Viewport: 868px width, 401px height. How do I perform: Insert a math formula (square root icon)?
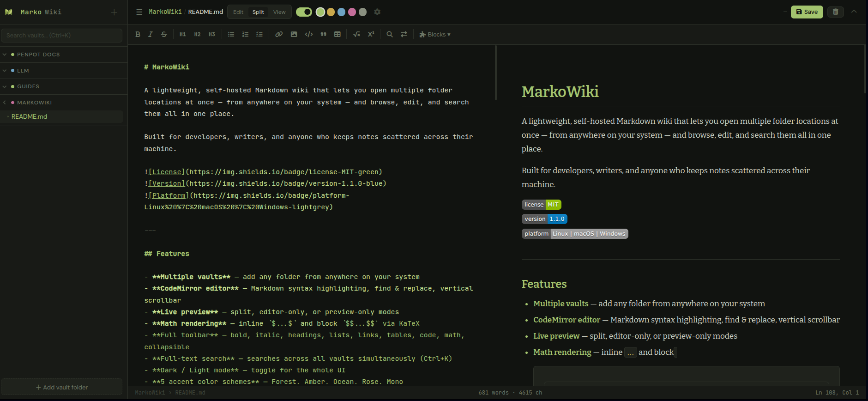356,34
